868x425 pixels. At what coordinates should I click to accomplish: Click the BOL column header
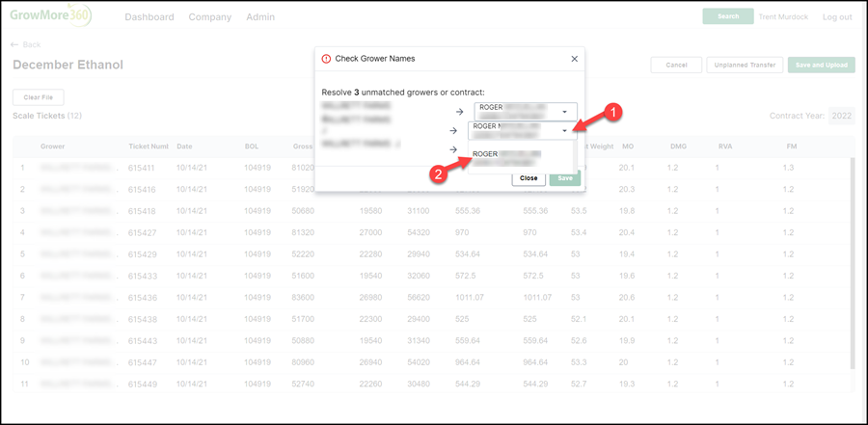[252, 146]
